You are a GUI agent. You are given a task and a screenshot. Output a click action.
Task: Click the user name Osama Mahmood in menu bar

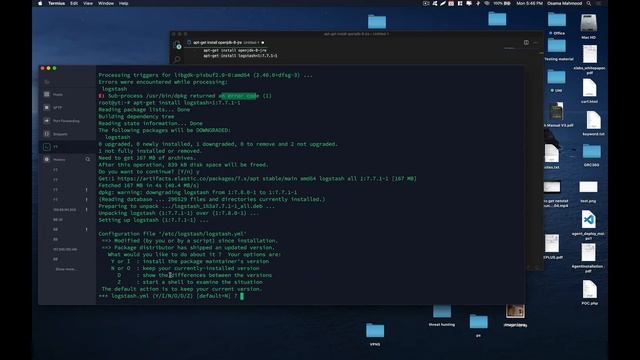coord(564,3)
